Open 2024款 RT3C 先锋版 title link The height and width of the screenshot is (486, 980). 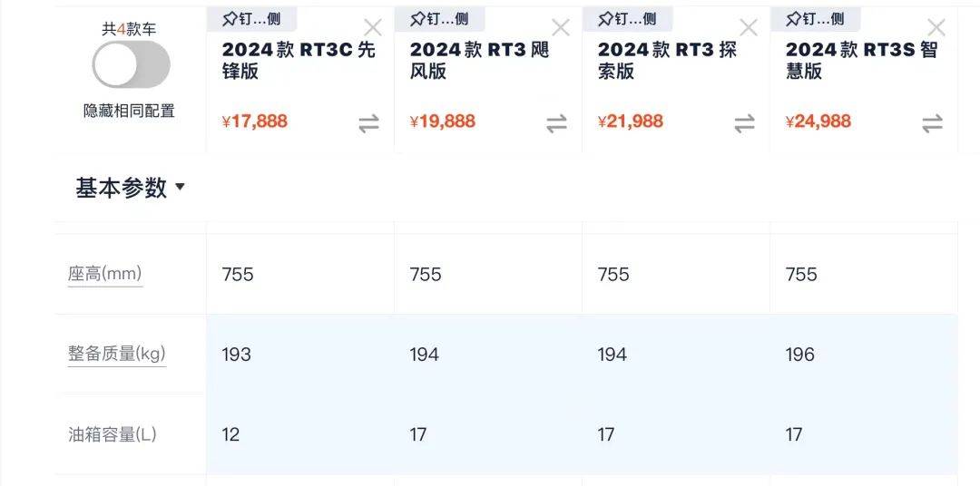coord(298,60)
